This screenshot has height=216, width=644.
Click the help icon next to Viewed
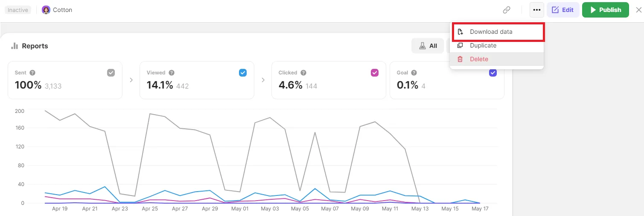pos(172,73)
